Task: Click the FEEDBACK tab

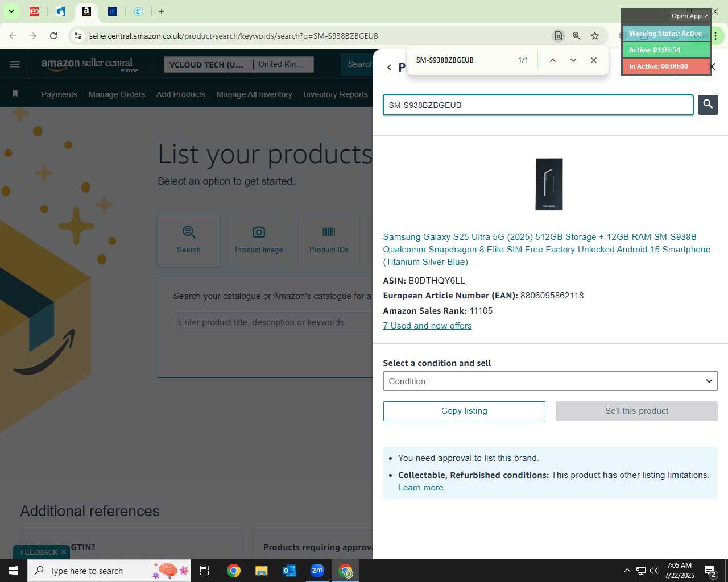Action: pyautogui.click(x=39, y=552)
